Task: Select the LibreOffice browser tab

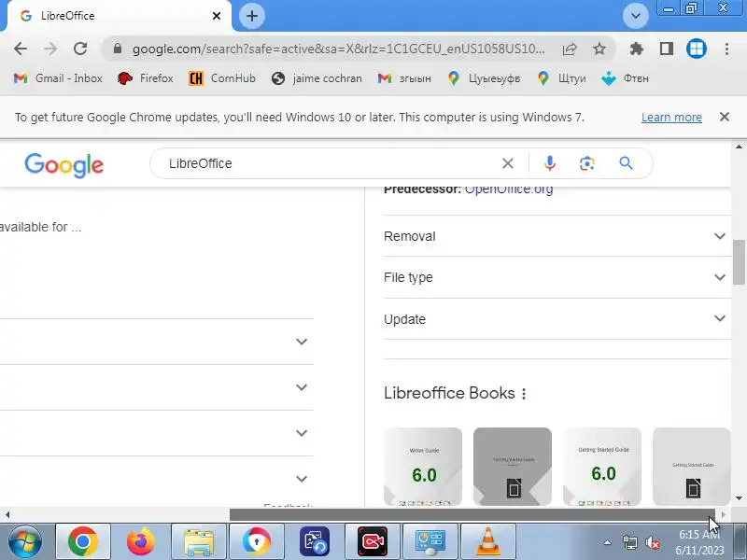Action: point(120,16)
